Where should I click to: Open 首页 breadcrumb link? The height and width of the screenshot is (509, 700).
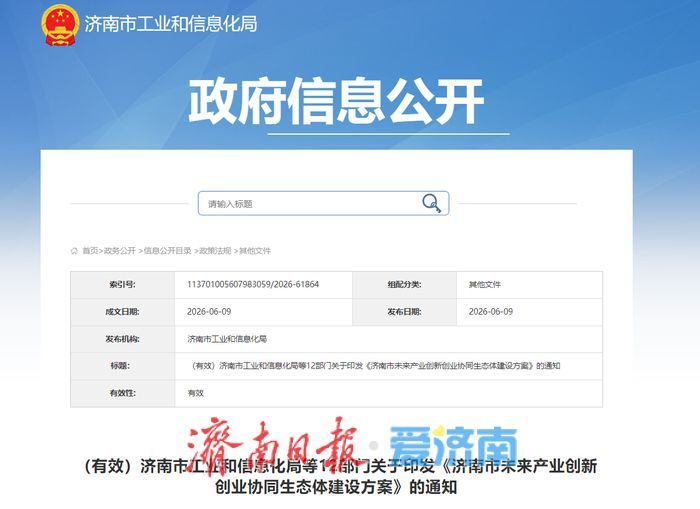tap(90, 251)
